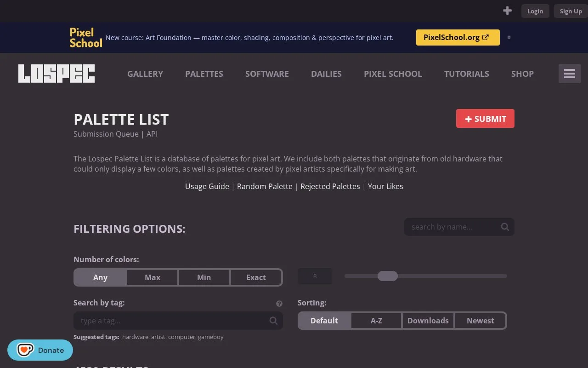Click the search-by-name magnifier icon
The height and width of the screenshot is (368, 588).
[505, 227]
